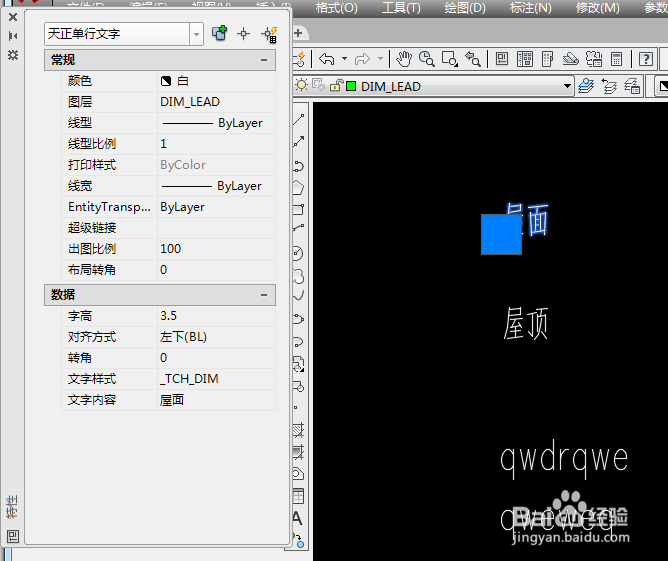Open the Undo history dropdown arrow
Viewport: 668px width, 561px height.
pos(344,58)
